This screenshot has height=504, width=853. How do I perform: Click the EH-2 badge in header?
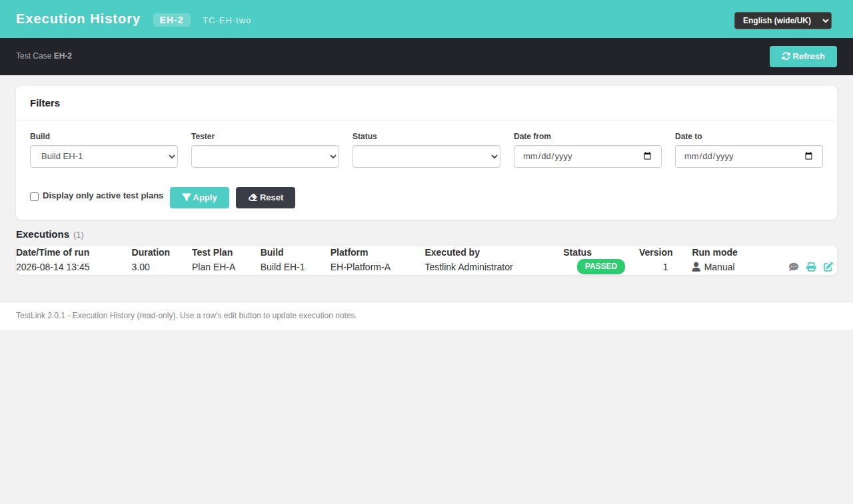click(172, 20)
